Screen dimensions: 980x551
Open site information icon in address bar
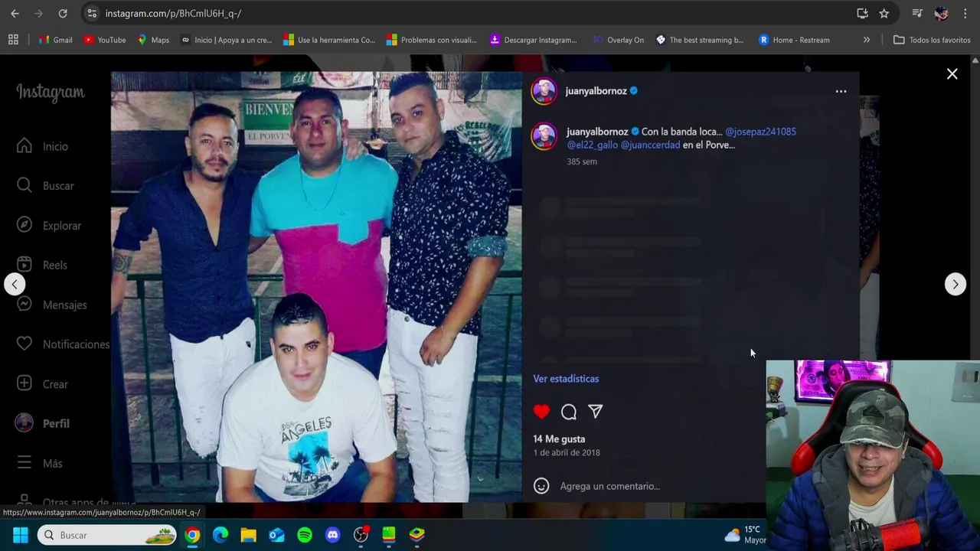click(x=92, y=13)
